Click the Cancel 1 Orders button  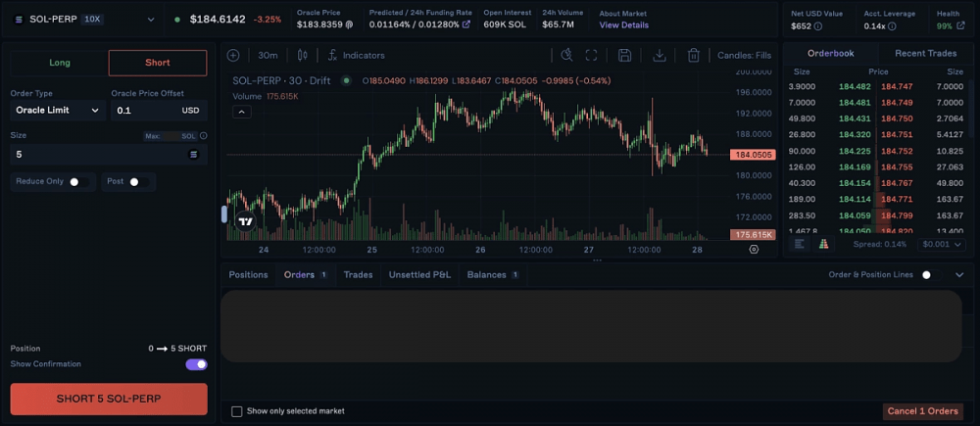[922, 411]
